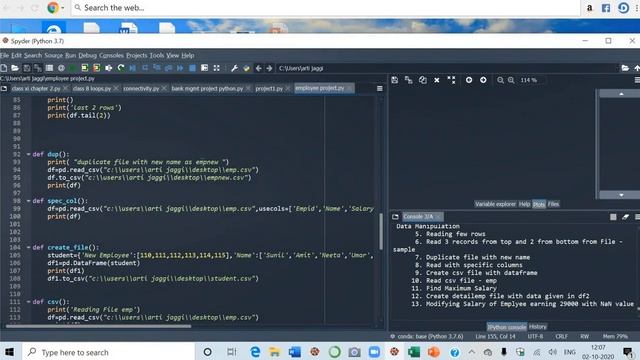Viewport: 640px width, 360px height.
Task: Click the editor horizontal scrollbar
Action: (x=98, y=326)
